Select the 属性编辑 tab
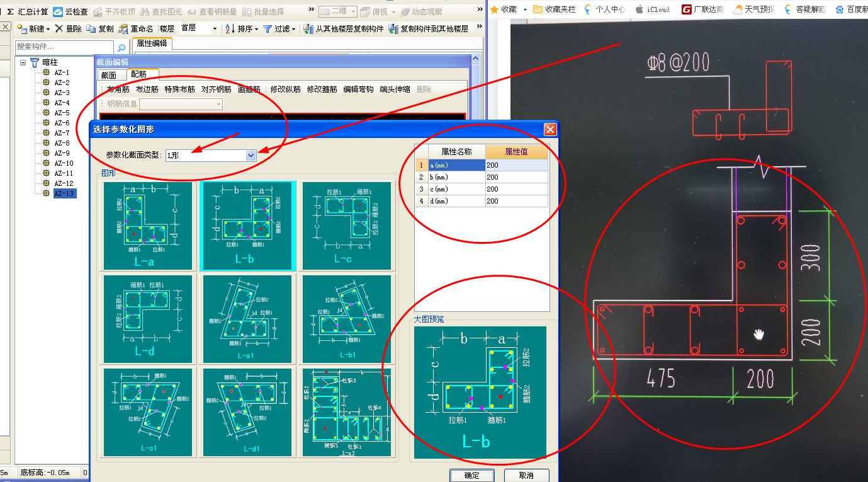 (152, 43)
